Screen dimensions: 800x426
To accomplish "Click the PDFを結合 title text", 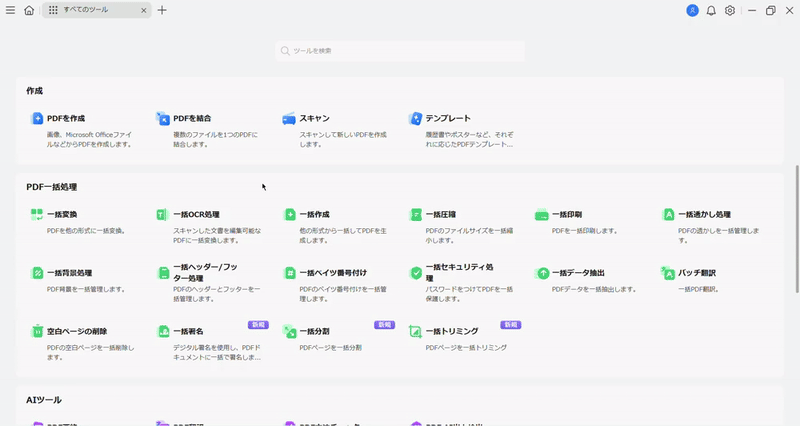I will click(192, 118).
